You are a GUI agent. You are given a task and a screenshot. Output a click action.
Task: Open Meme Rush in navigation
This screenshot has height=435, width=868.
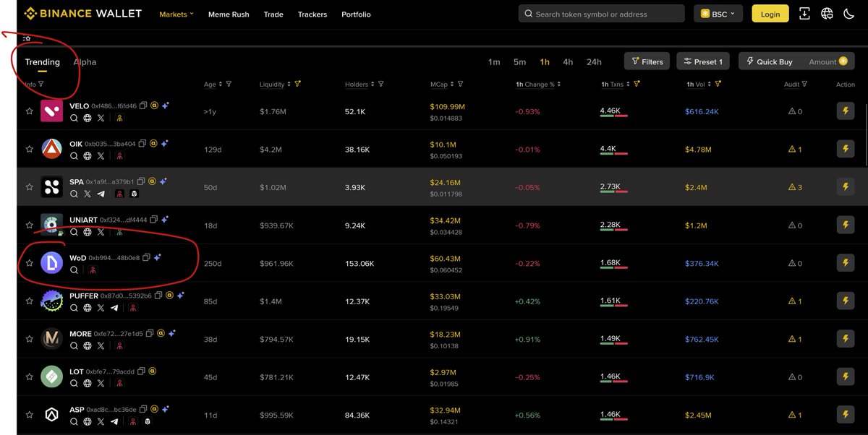[229, 14]
